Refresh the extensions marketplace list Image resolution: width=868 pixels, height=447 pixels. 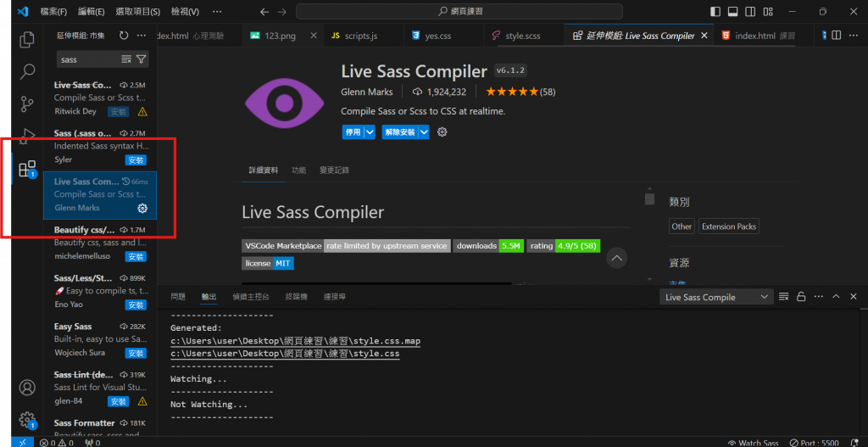(124, 36)
